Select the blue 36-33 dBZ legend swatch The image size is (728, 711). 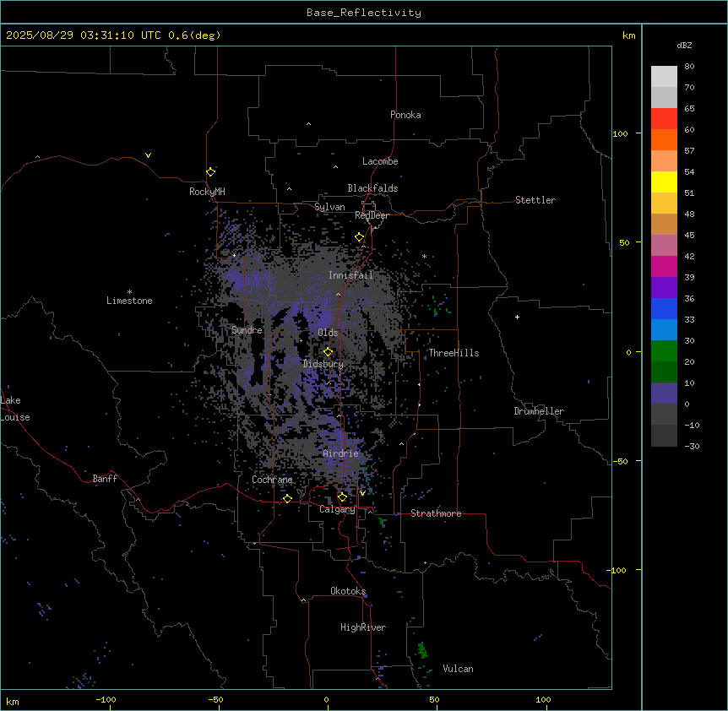point(664,308)
